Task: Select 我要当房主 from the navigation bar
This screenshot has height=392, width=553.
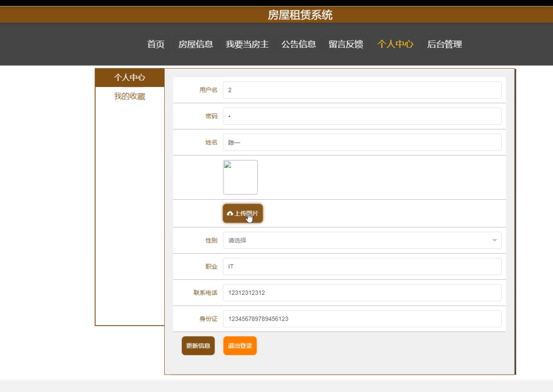Action: 247,44
